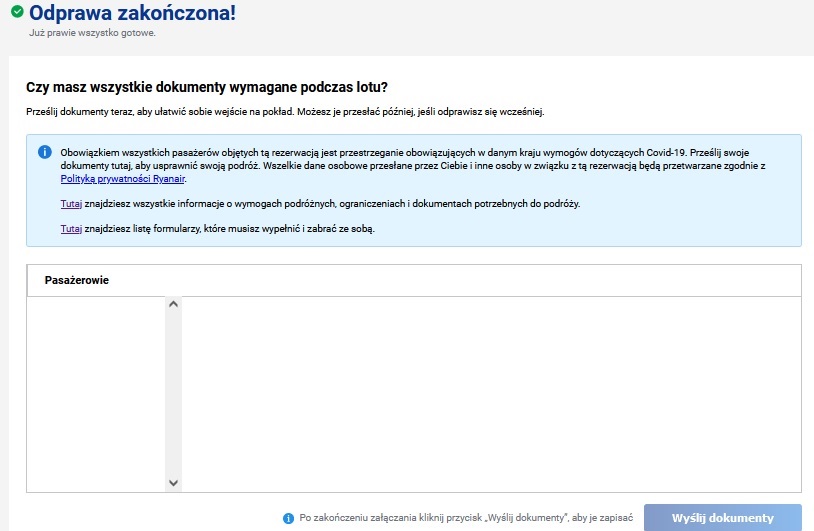The image size is (814, 531).
Task: Open the Tutaj link about travel requirements
Action: point(71,203)
